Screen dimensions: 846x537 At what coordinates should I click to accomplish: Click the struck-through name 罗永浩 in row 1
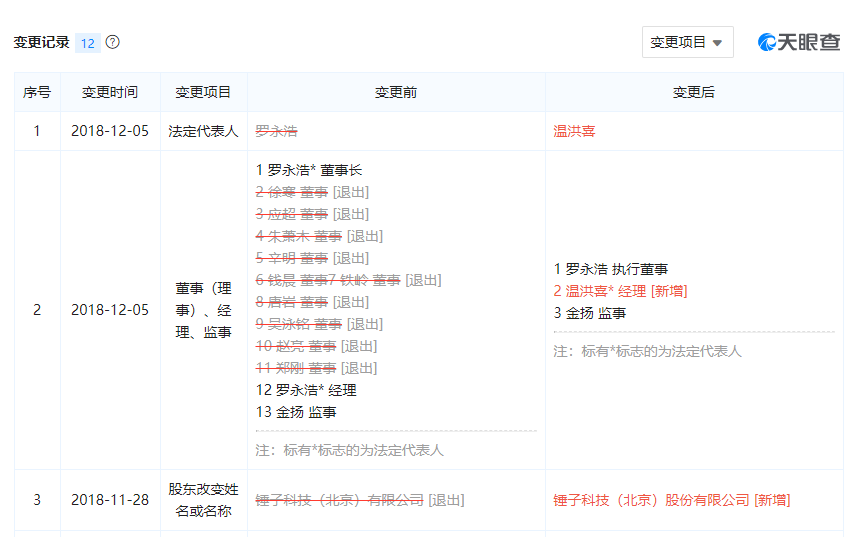276,131
